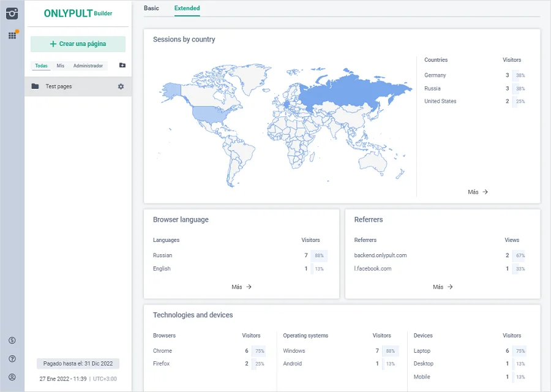
Task: Click the Instagram camera icon in left rail
Action: pyautogui.click(x=12, y=13)
